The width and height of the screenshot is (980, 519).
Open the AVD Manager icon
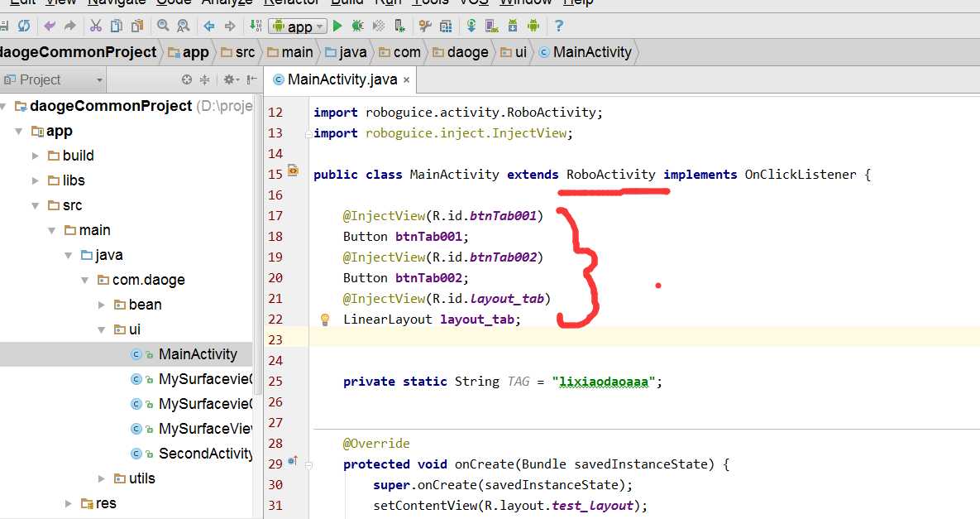492,26
